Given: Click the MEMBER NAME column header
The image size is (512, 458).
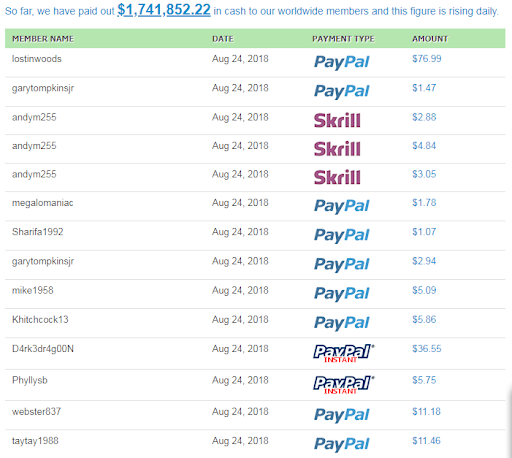Looking at the screenshot, I should click(x=43, y=39).
